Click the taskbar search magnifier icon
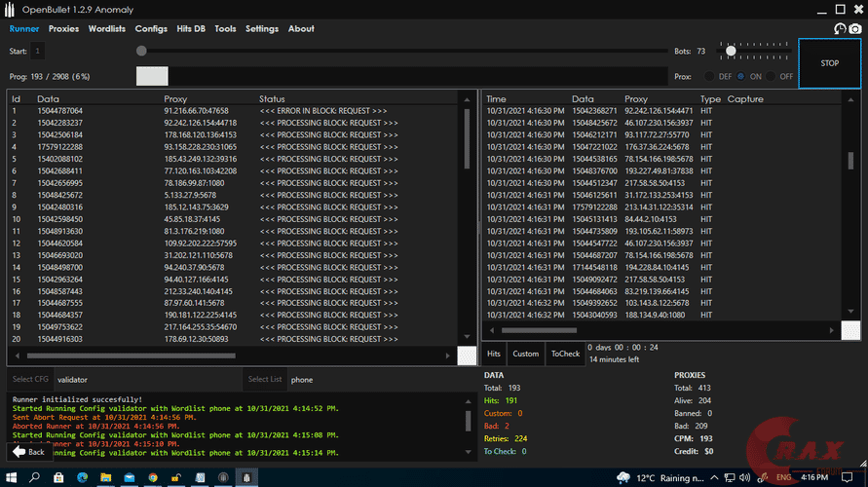Image resolution: width=868 pixels, height=487 pixels. tap(36, 477)
